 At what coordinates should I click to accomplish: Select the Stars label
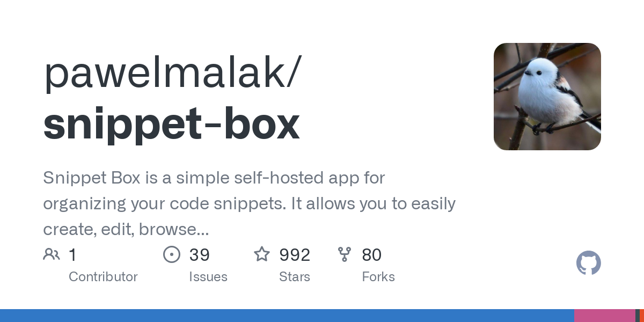click(295, 277)
